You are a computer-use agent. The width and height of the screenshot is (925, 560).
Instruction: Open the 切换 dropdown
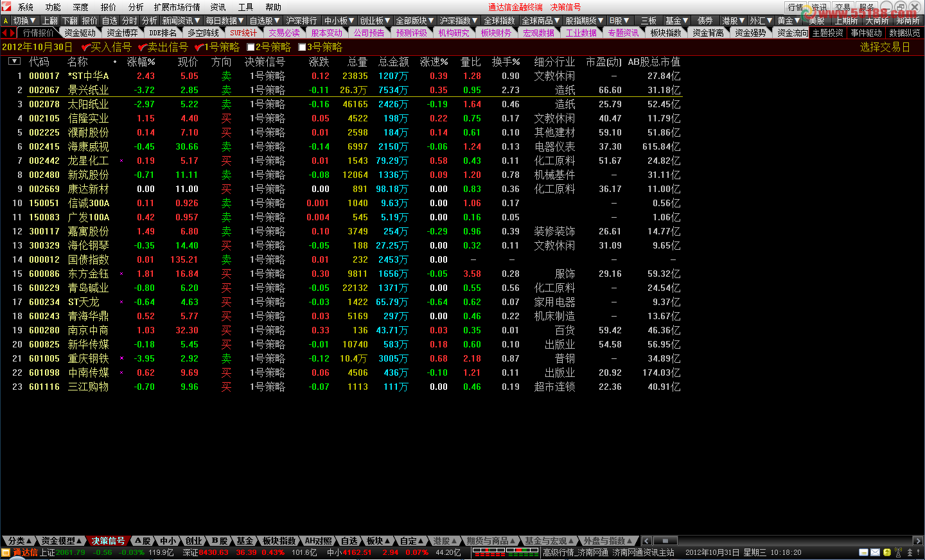(x=25, y=21)
